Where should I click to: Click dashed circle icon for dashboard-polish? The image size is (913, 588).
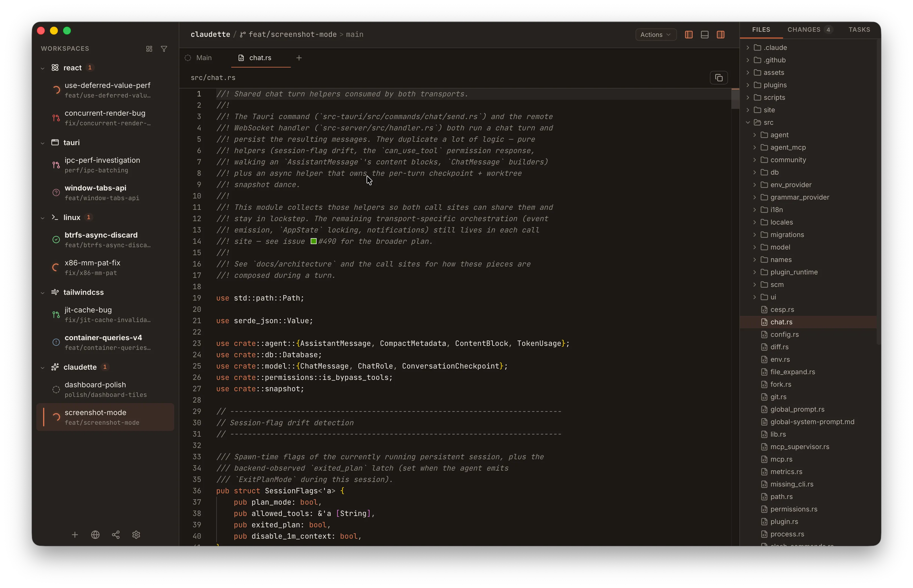(x=56, y=390)
